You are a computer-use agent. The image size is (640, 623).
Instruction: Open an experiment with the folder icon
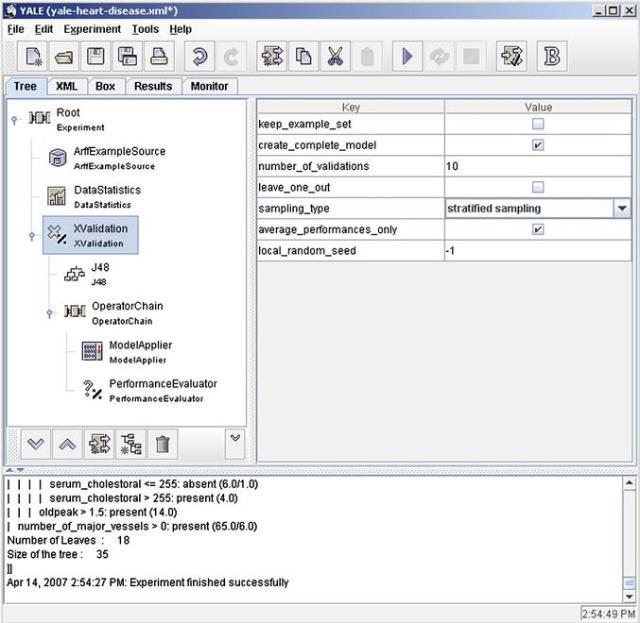(x=64, y=56)
